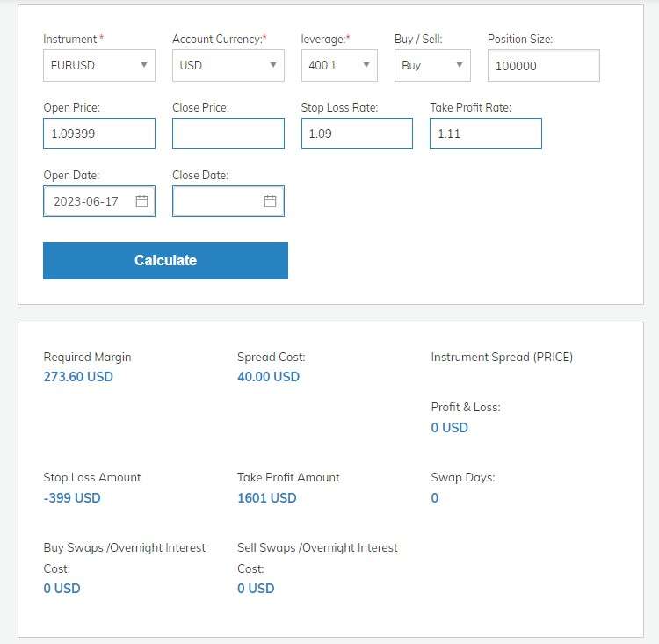Select the Open Price input field

[99, 134]
